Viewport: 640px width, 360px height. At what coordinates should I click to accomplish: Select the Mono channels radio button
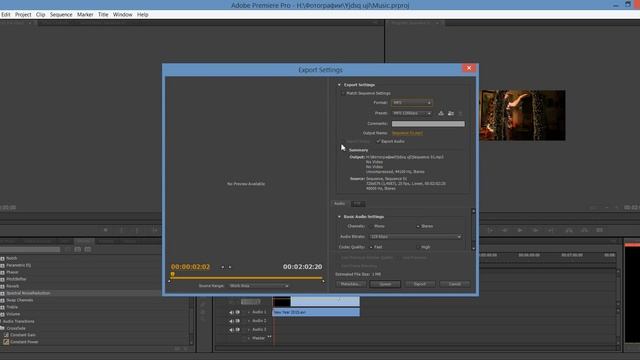[371, 226]
